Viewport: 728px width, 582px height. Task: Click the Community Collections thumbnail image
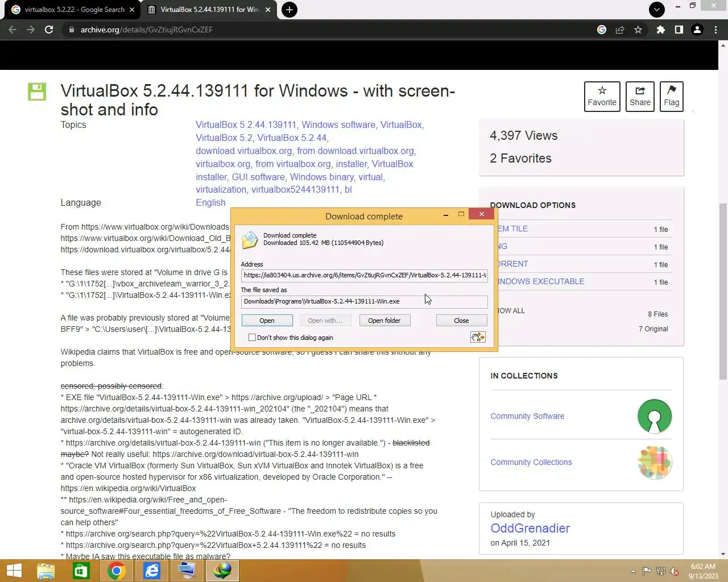[x=655, y=462]
